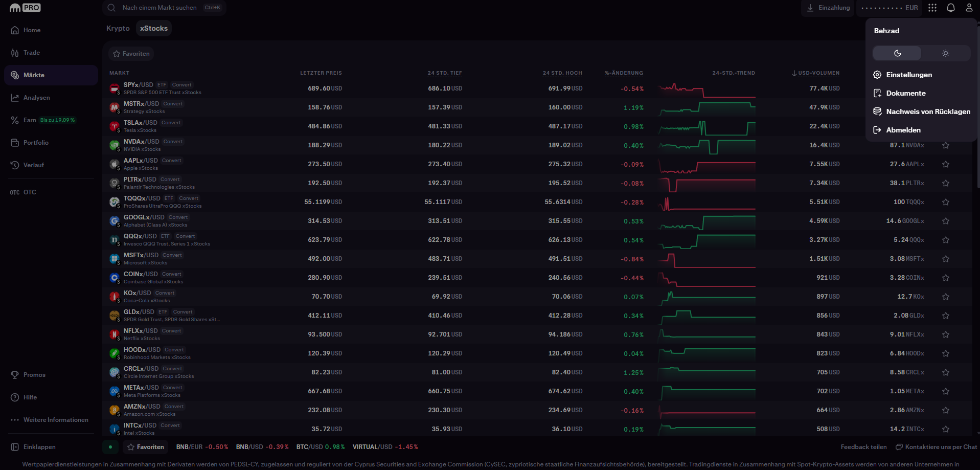Click the Einzahlung deposit button
Image resolution: width=980 pixels, height=470 pixels.
(828, 8)
